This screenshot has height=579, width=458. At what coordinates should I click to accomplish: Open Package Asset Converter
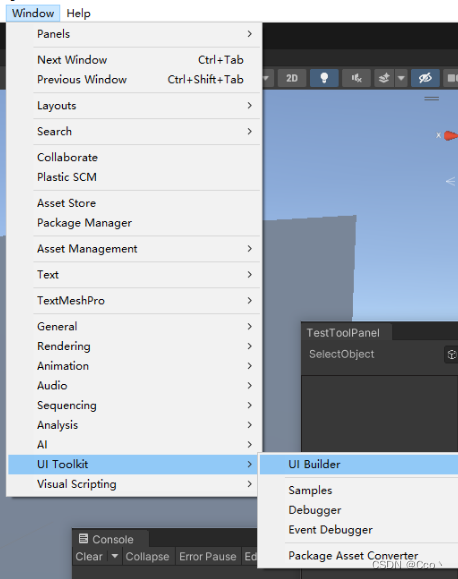coord(359,555)
